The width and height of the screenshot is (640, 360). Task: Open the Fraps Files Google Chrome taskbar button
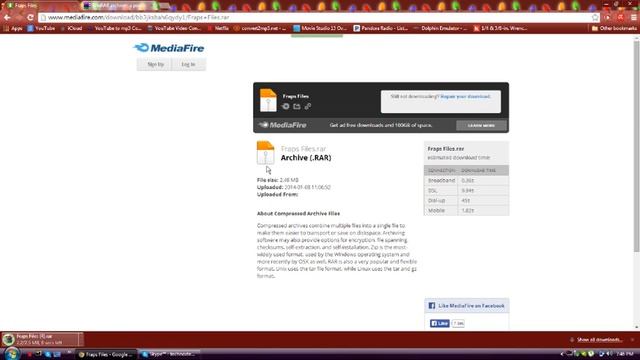pyautogui.click(x=106, y=354)
